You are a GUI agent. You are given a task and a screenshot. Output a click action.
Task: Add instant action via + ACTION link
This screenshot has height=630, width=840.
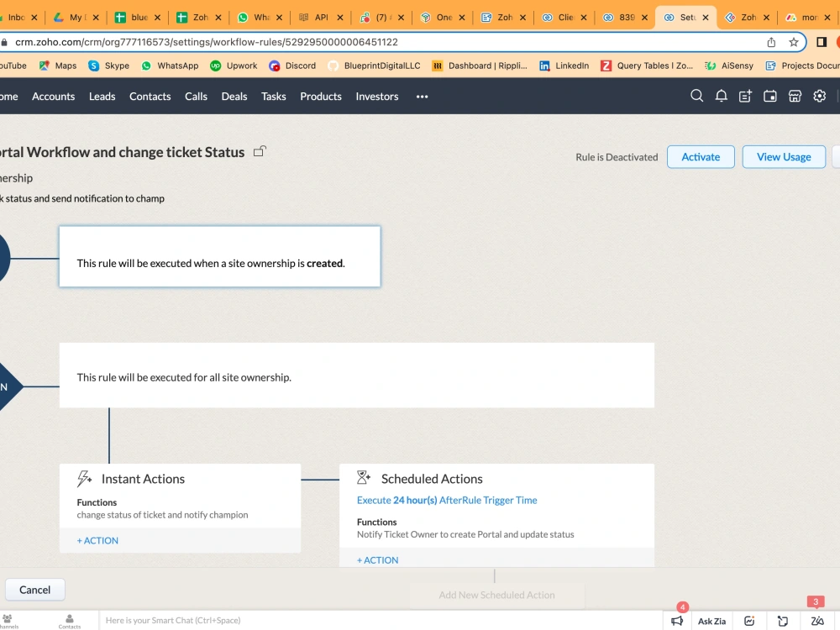[97, 540]
